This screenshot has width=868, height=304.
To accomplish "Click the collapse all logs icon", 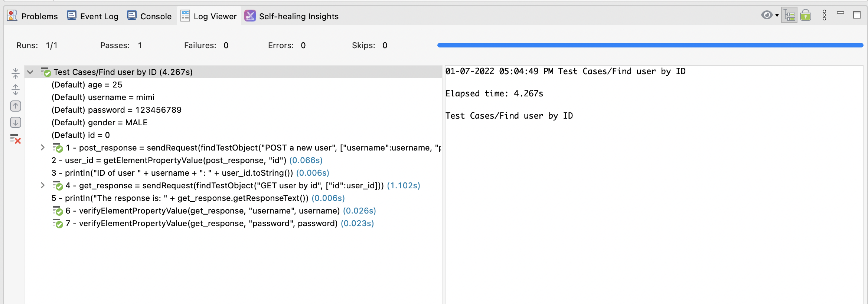I will [16, 73].
